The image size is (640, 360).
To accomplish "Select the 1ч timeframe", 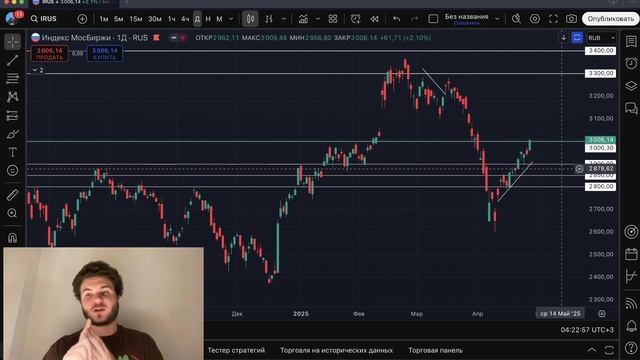I will (x=171, y=19).
